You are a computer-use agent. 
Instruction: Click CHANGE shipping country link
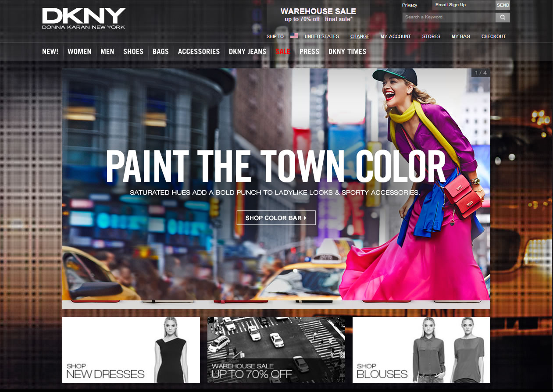point(360,36)
